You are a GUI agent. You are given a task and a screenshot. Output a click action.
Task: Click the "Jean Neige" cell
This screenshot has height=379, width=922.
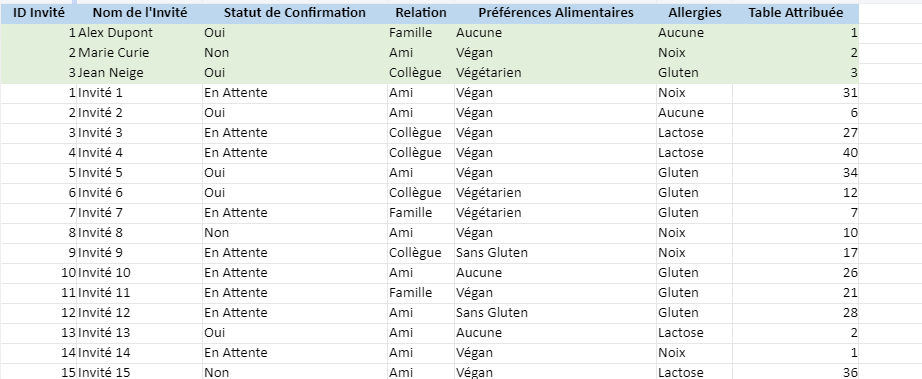140,73
